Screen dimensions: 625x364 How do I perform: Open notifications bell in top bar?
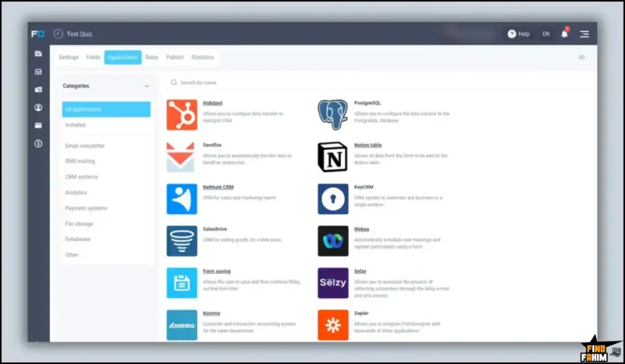pos(565,34)
